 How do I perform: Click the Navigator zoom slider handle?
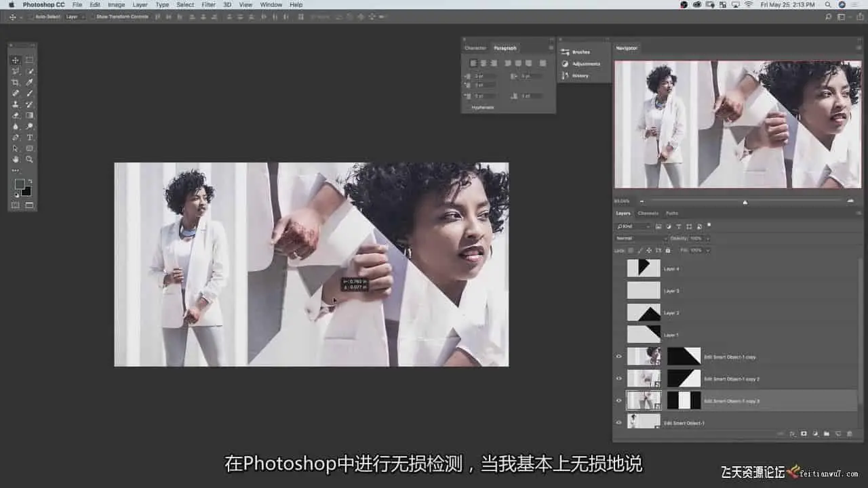tap(745, 201)
